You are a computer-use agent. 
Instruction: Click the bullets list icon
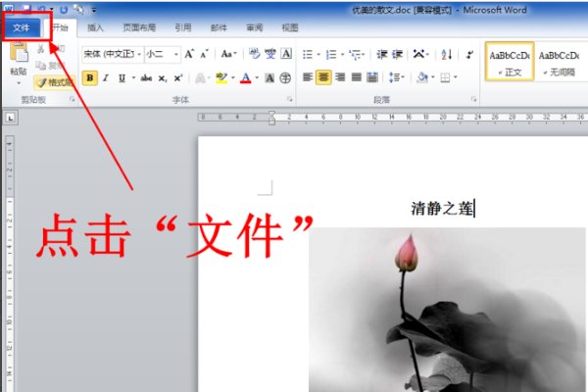point(308,55)
